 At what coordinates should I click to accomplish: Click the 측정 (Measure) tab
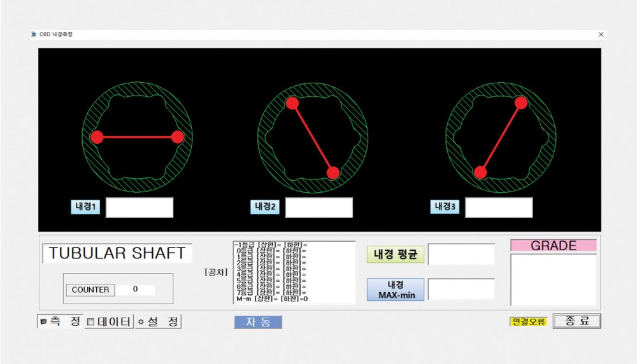pos(61,322)
